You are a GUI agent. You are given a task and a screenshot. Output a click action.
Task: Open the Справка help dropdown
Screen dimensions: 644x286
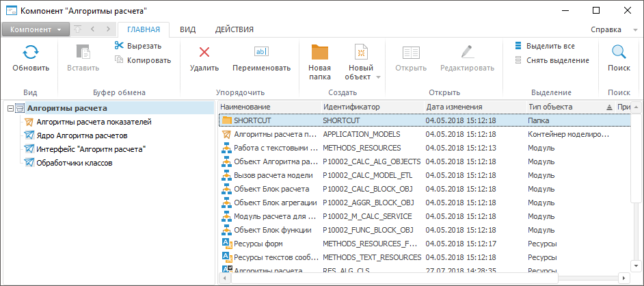[609, 29]
